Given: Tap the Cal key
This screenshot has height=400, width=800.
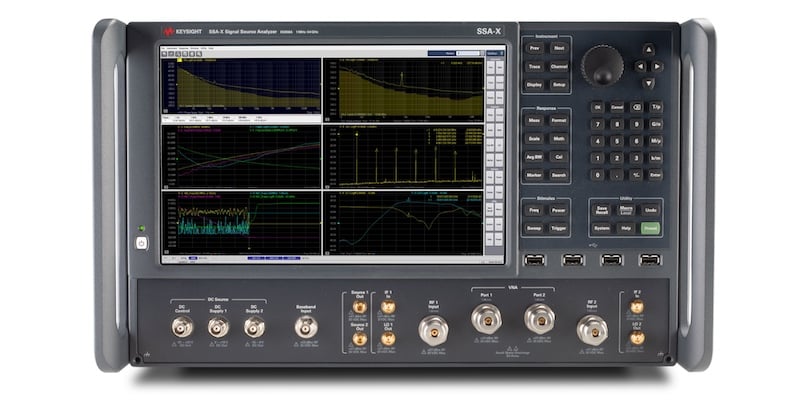Looking at the screenshot, I should (559, 157).
